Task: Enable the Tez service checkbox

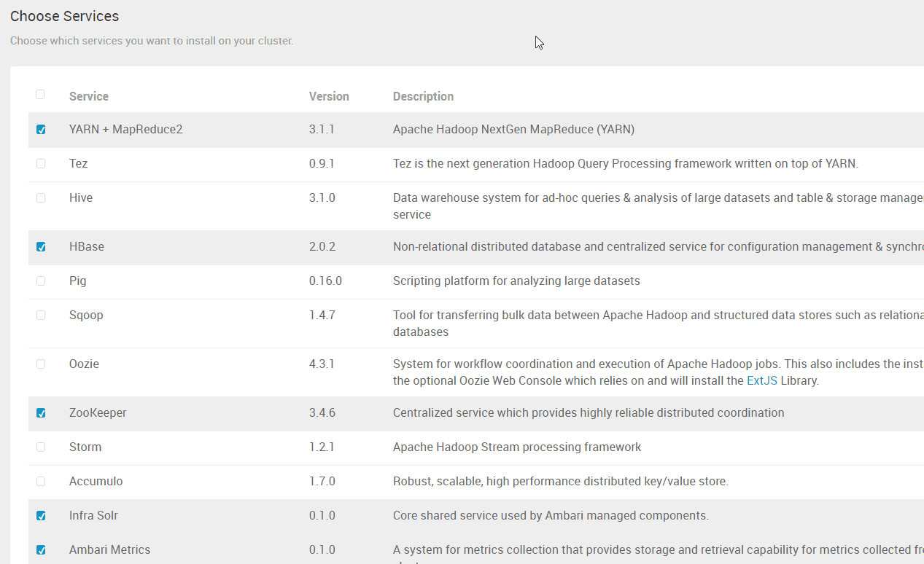Action: 41,164
